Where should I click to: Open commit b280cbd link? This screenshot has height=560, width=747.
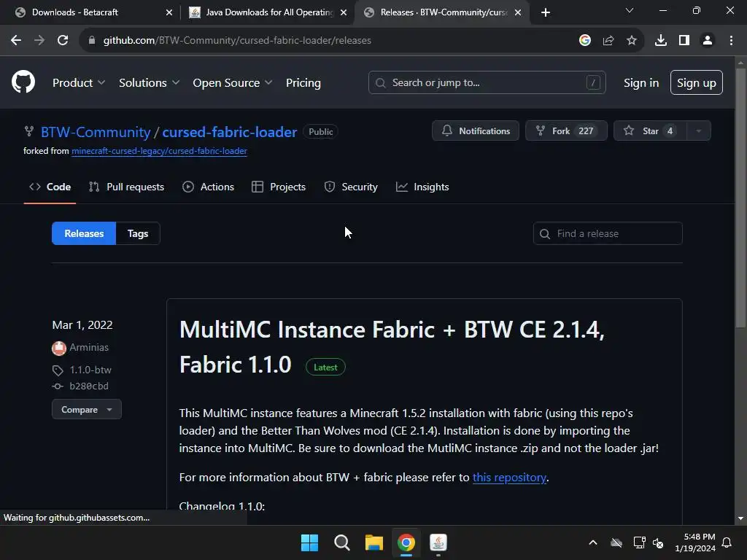[x=88, y=386]
